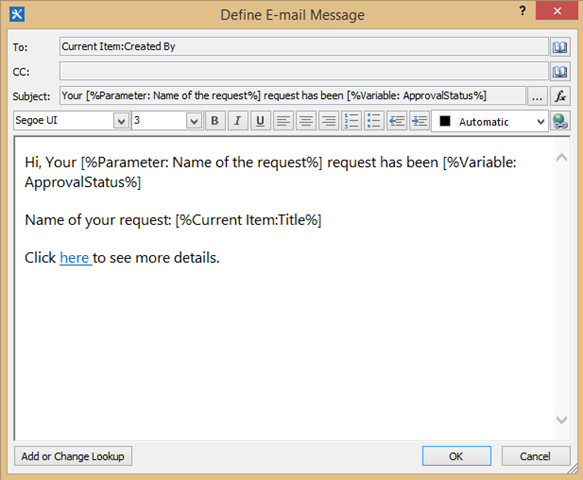Apply numbered list formatting

pyautogui.click(x=351, y=121)
